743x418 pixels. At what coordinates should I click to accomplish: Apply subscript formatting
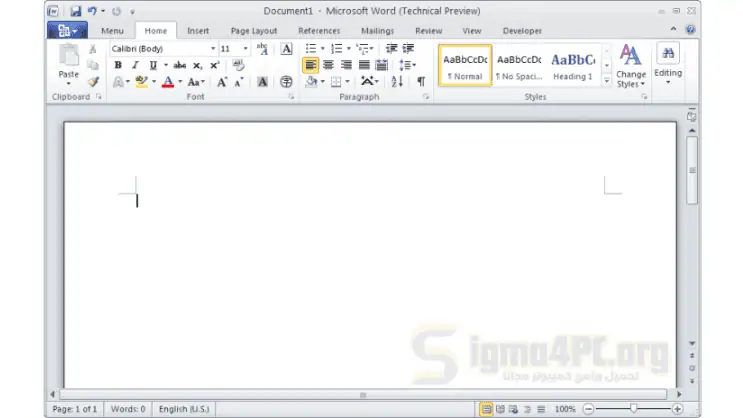(x=197, y=65)
